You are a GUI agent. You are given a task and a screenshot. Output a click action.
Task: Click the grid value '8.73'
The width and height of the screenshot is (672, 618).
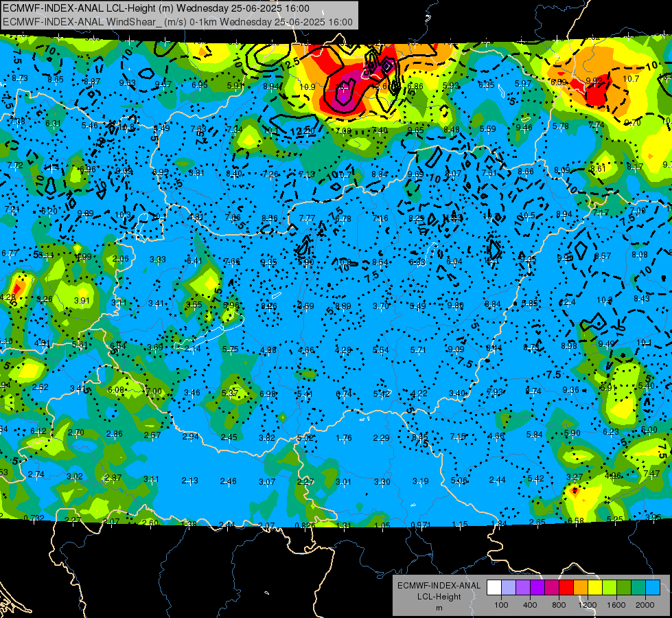20,78
